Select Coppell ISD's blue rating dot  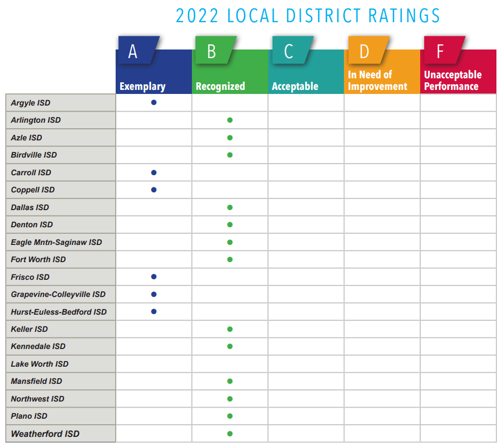tap(154, 190)
